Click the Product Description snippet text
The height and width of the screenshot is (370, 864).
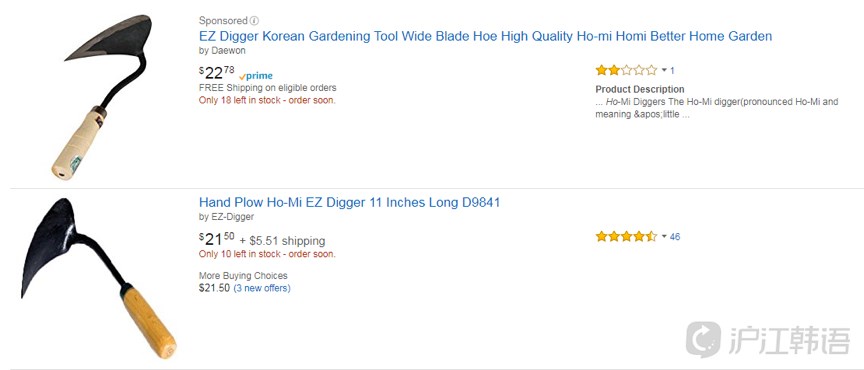[716, 108]
